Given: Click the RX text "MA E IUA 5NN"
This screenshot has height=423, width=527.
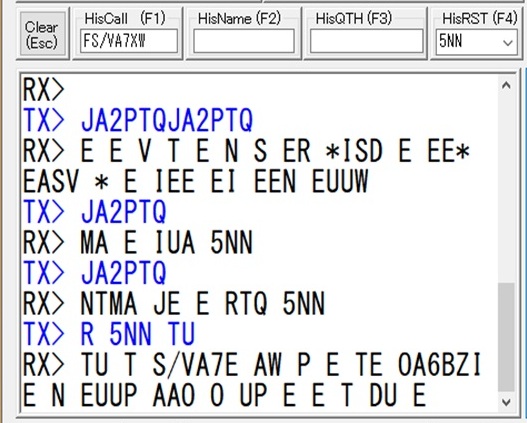Looking at the screenshot, I should point(167,243).
